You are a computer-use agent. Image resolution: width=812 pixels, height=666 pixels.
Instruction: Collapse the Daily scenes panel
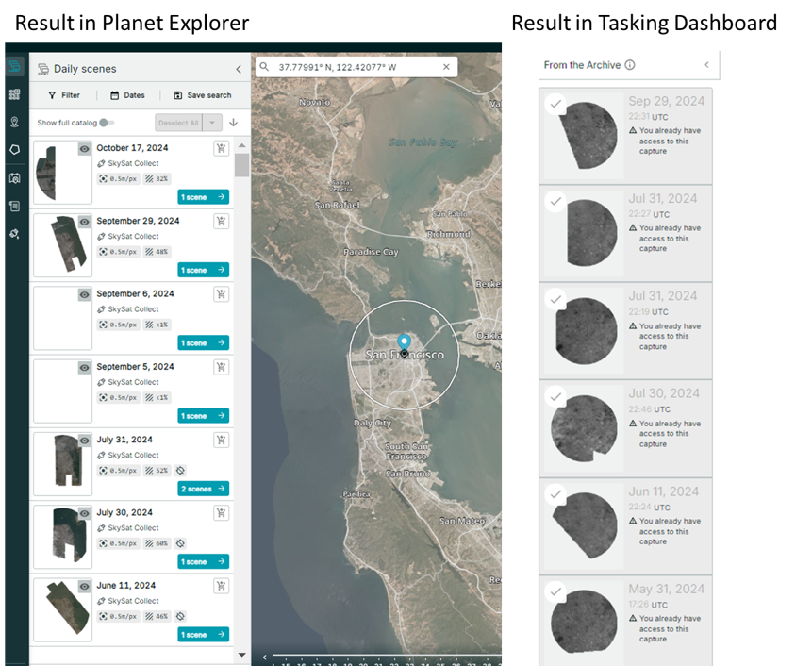tap(239, 69)
